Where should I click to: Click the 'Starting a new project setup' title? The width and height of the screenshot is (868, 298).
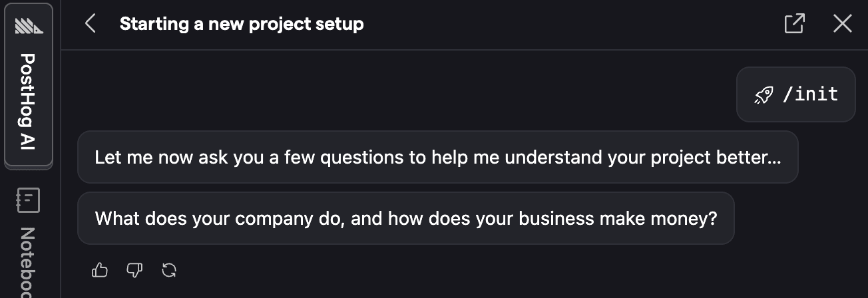242,25
